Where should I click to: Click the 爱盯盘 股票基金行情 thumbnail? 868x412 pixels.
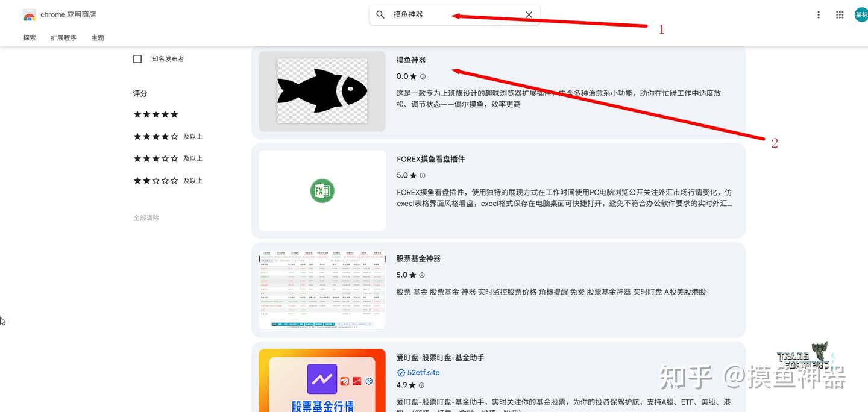322,381
